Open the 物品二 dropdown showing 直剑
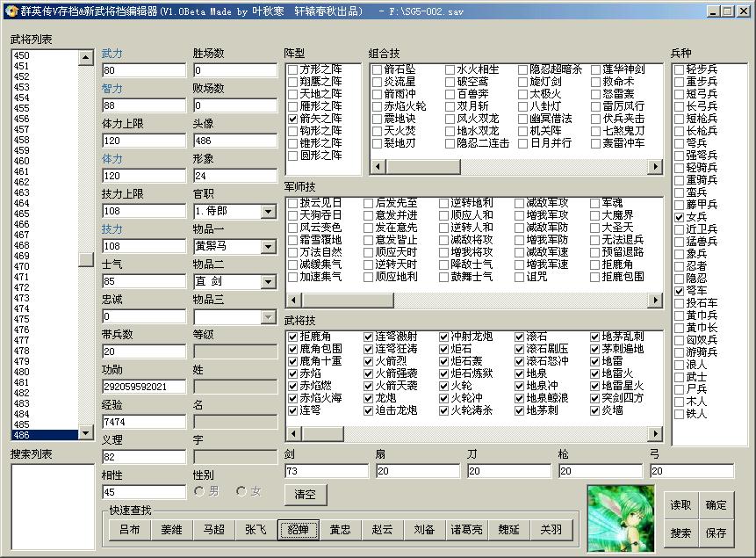 pyautogui.click(x=268, y=282)
